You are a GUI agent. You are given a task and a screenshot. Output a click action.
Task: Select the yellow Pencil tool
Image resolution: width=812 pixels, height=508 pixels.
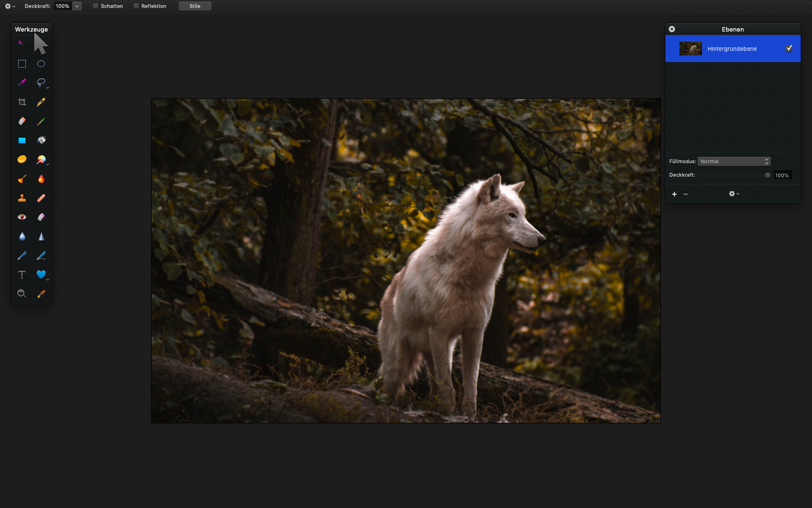pos(41,102)
